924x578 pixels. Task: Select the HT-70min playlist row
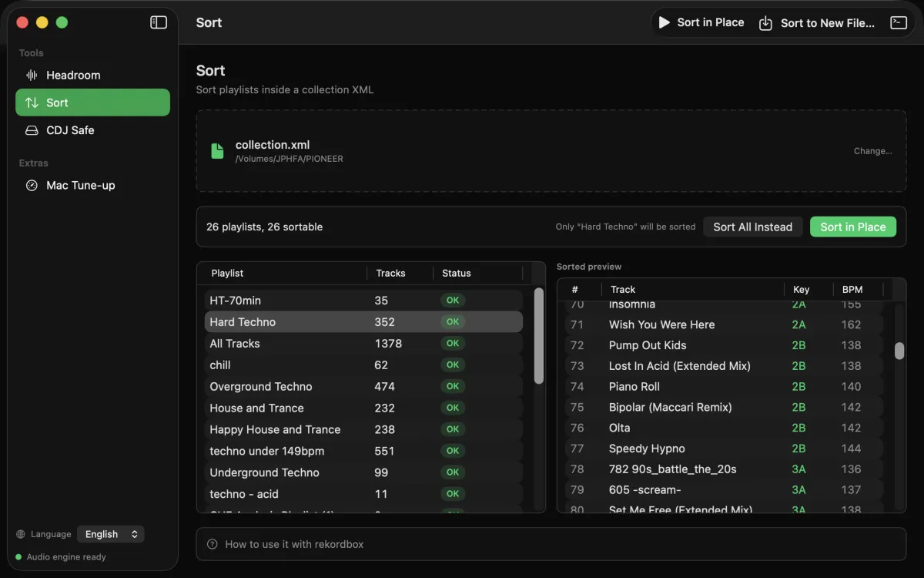(363, 301)
